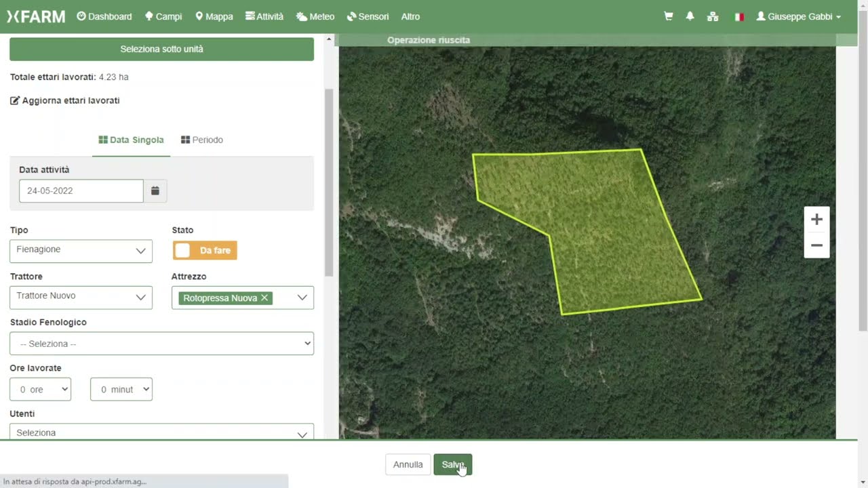
Task: Click the form panel scrollbar thumb
Action: pos(329,183)
